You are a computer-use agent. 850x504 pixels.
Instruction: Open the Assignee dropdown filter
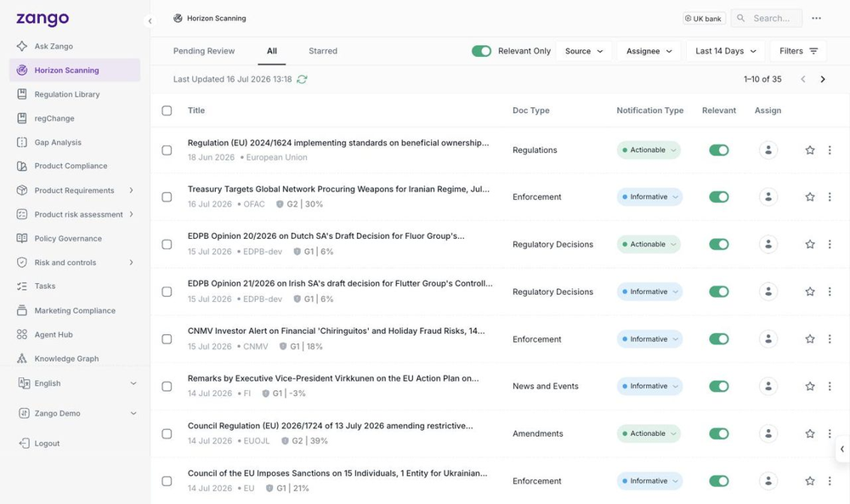pyautogui.click(x=649, y=51)
